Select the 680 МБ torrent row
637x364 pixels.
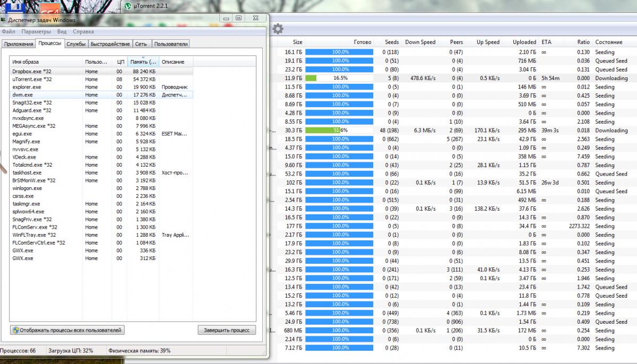pyautogui.click(x=454, y=331)
